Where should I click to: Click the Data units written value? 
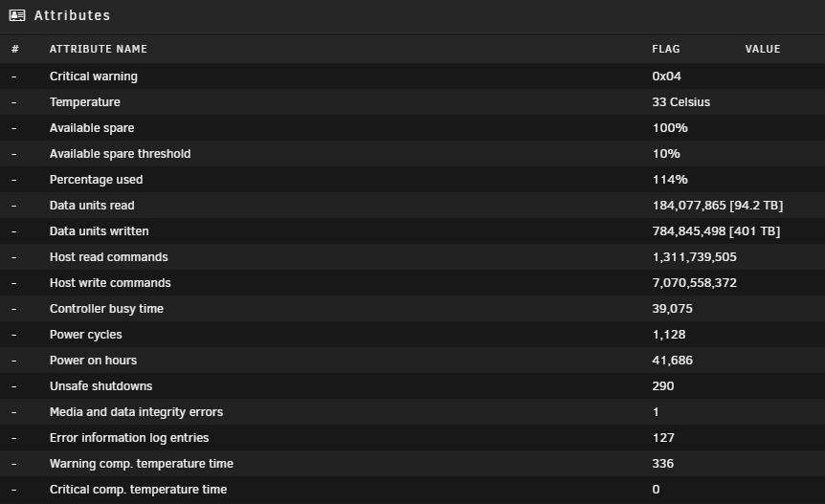coord(716,231)
